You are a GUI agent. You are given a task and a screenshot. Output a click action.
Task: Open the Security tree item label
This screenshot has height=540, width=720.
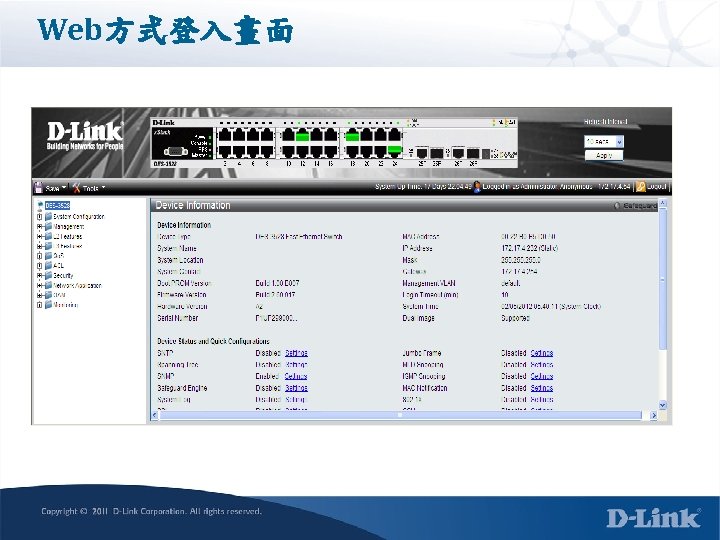63,276
